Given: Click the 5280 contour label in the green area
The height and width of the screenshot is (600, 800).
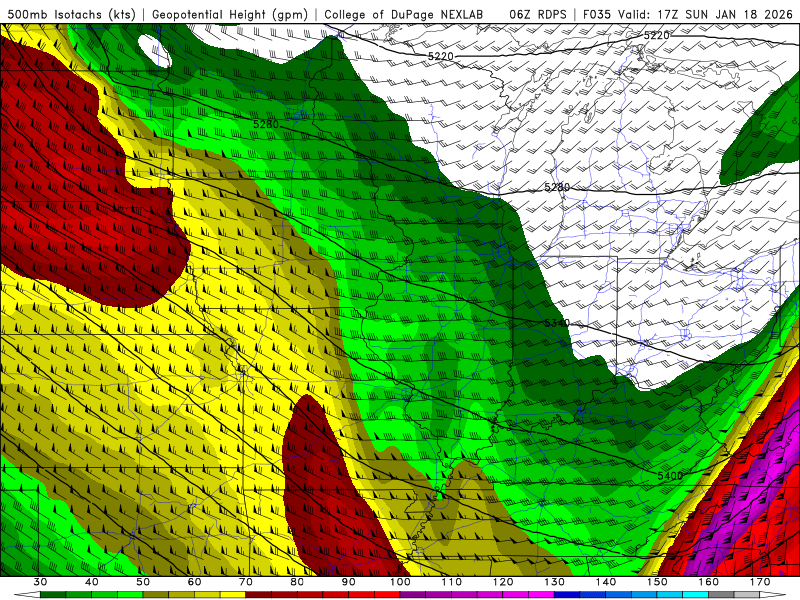Looking at the screenshot, I should tap(266, 124).
